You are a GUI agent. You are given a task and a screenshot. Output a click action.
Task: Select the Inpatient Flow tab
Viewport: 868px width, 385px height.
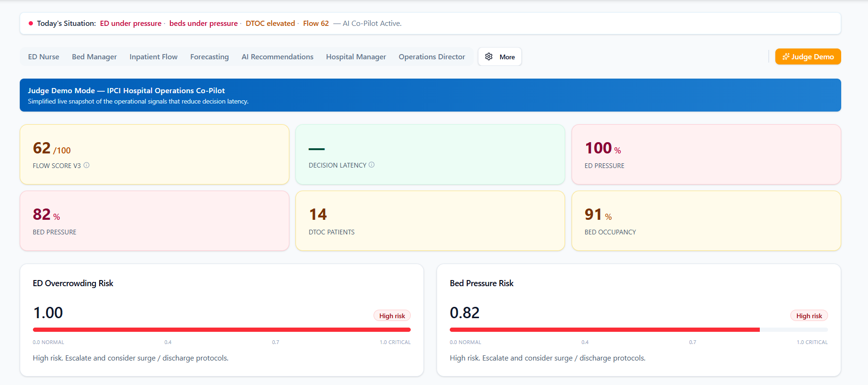(x=153, y=56)
